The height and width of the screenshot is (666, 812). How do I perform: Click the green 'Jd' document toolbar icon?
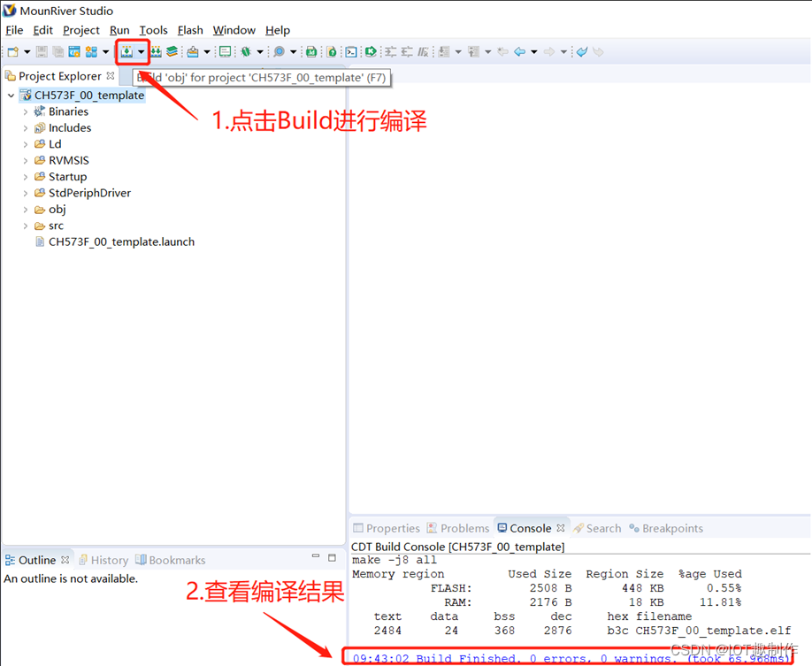click(311, 52)
